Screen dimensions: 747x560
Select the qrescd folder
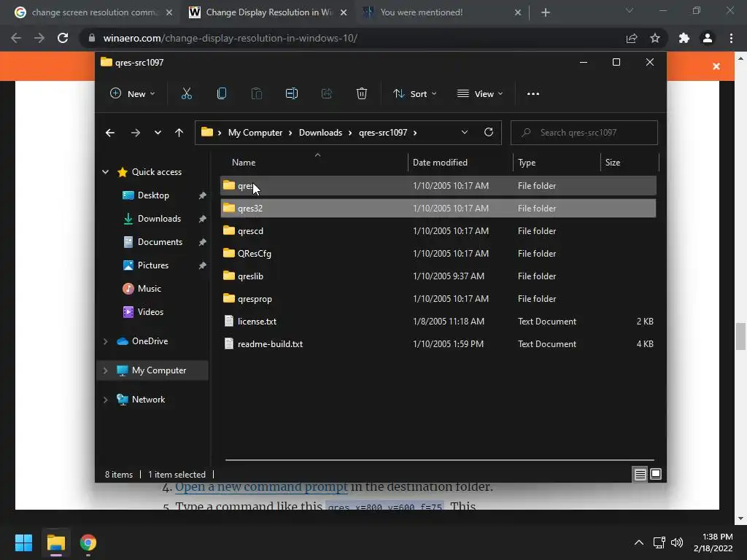pos(438,231)
